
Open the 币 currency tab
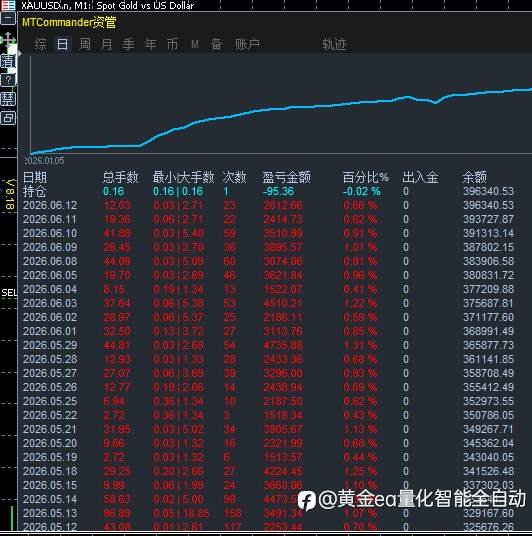point(172,44)
